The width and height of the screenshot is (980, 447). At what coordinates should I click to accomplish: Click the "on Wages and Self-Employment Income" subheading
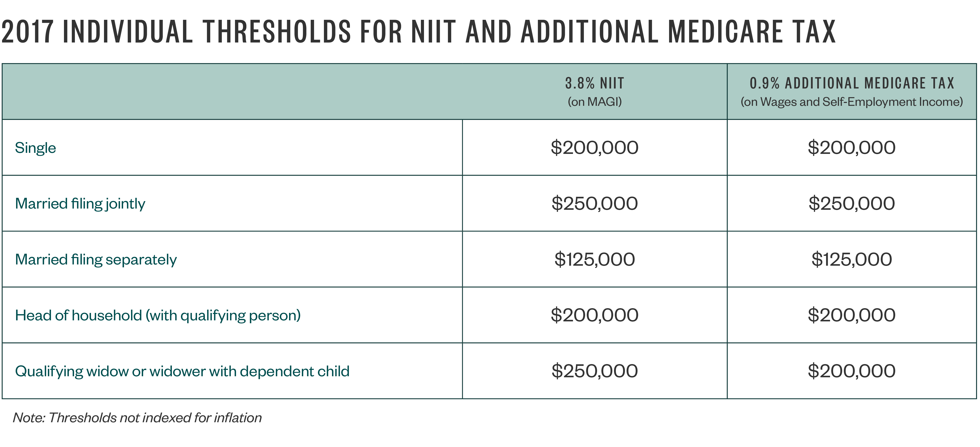click(x=851, y=102)
